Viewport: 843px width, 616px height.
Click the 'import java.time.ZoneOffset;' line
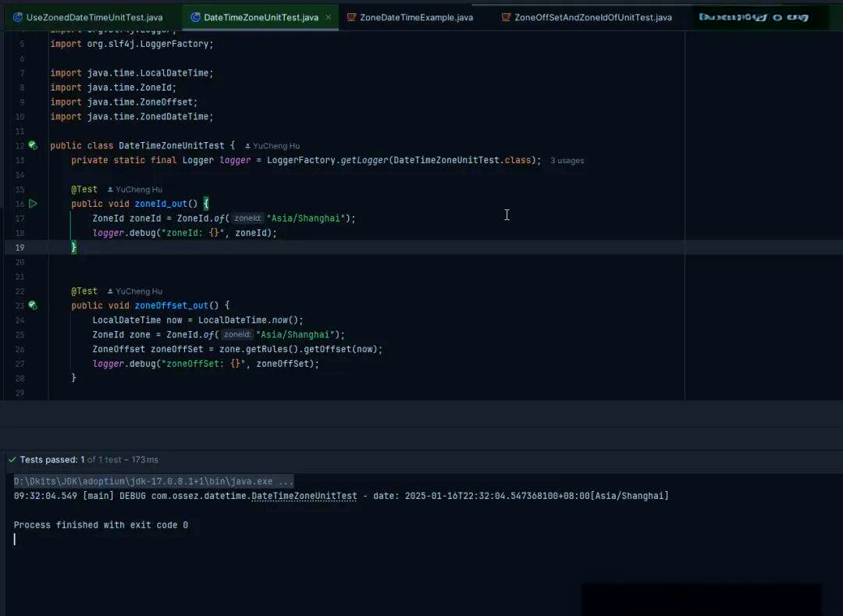click(123, 102)
